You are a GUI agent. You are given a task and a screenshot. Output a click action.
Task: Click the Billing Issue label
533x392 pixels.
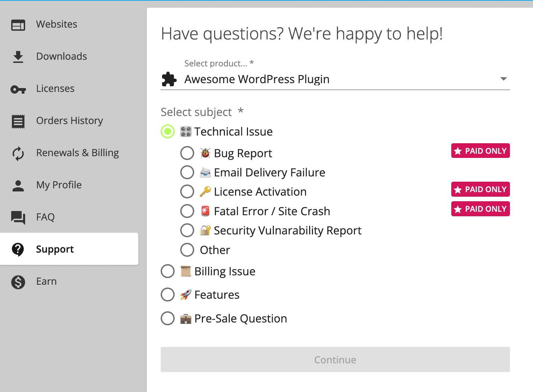[x=225, y=271]
